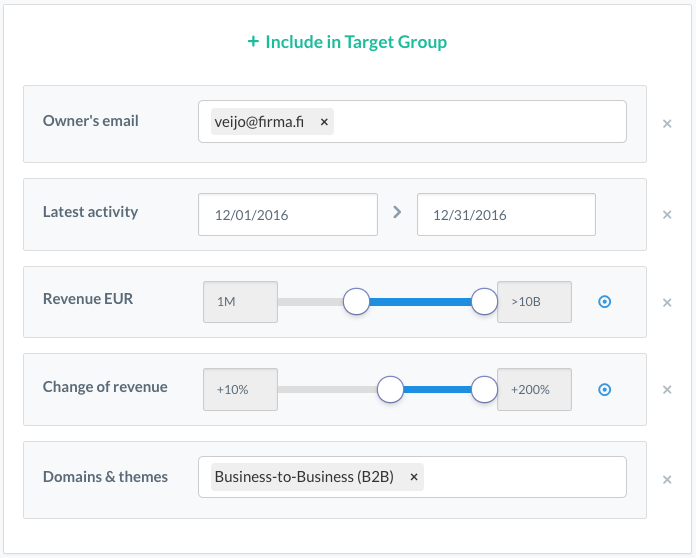
Task: Remove Business-to-Business (B2B) tag
Action: click(x=414, y=478)
